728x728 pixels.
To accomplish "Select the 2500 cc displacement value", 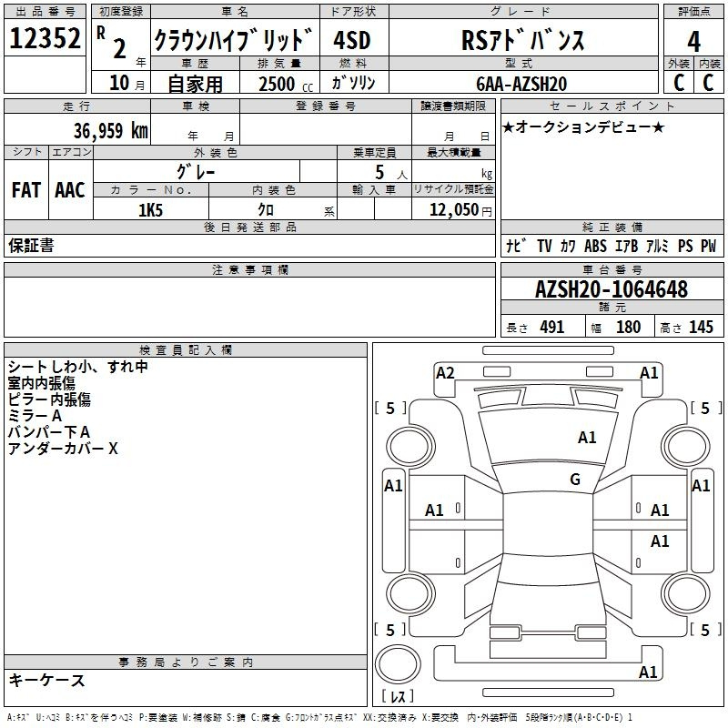I will click(280, 84).
